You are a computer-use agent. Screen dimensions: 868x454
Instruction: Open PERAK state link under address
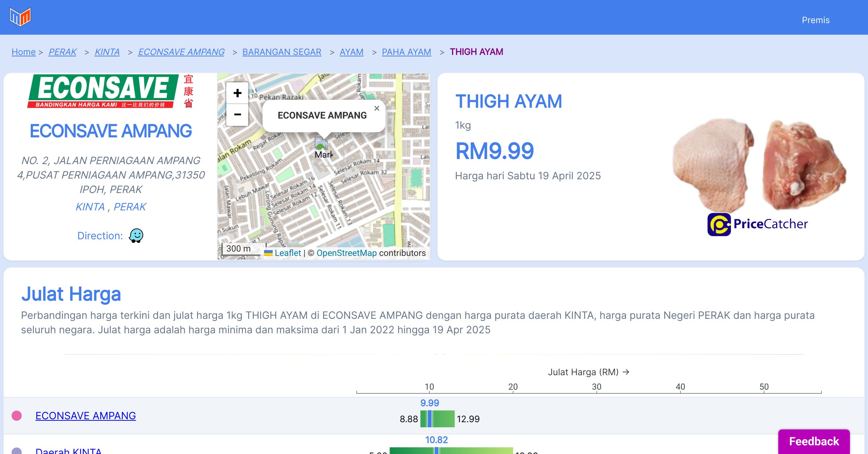click(130, 207)
